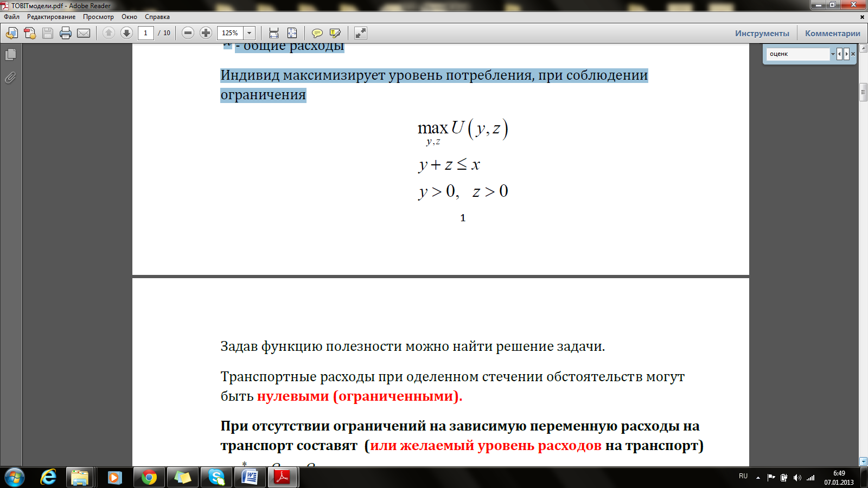The width and height of the screenshot is (868, 488).
Task: Open find options dropdown arrow
Action: click(x=833, y=54)
